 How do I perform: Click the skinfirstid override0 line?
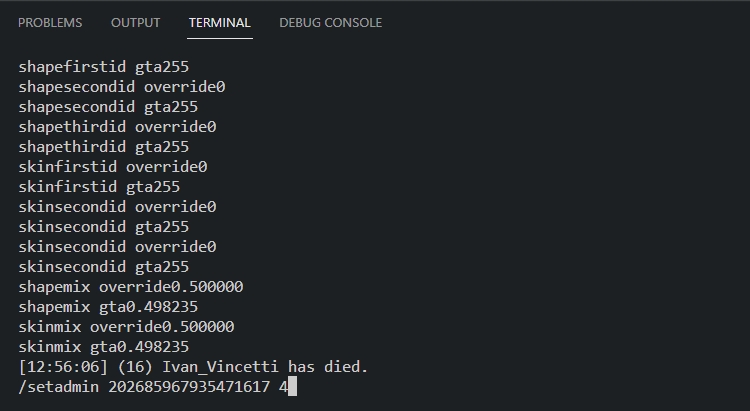[112, 167]
